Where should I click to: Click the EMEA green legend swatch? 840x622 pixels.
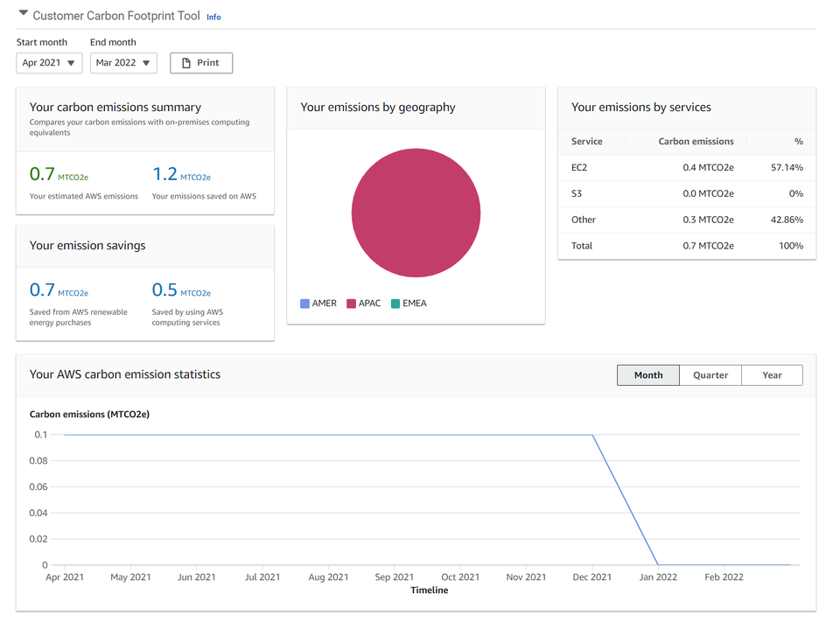(x=395, y=304)
